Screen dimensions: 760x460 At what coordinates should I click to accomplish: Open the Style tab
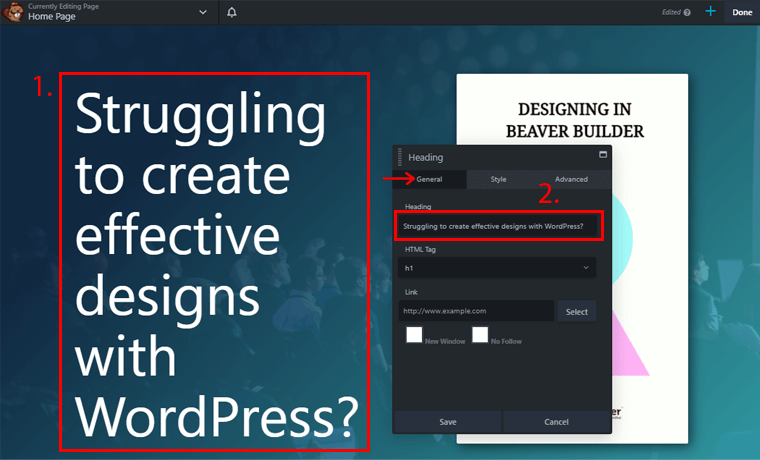coord(498,179)
